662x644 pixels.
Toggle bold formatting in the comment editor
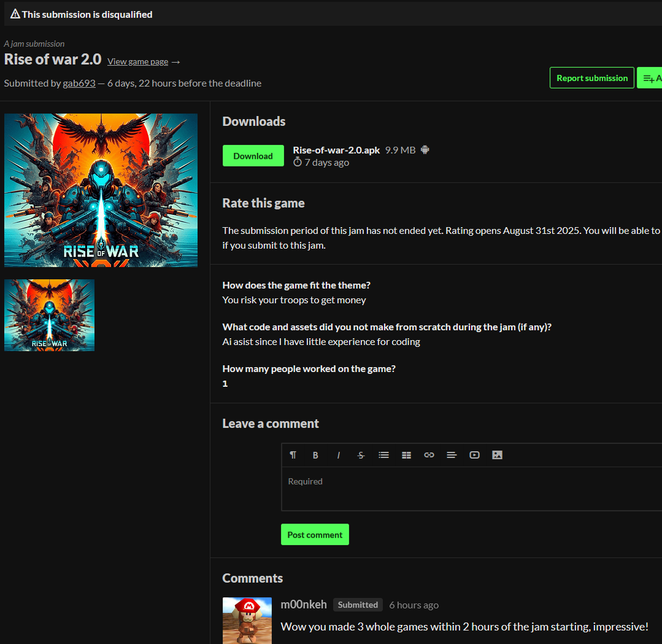(315, 455)
